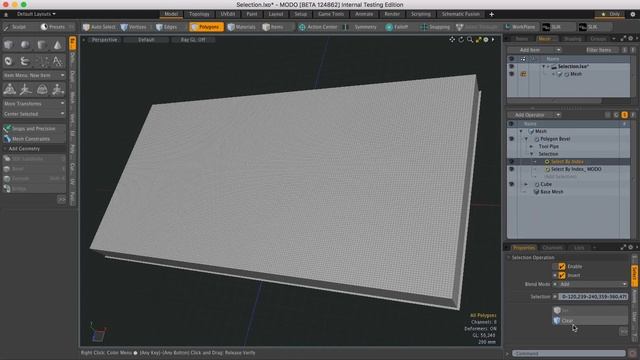Activate Auto Select mode
Screen dimensions: 640x360
coord(99,27)
